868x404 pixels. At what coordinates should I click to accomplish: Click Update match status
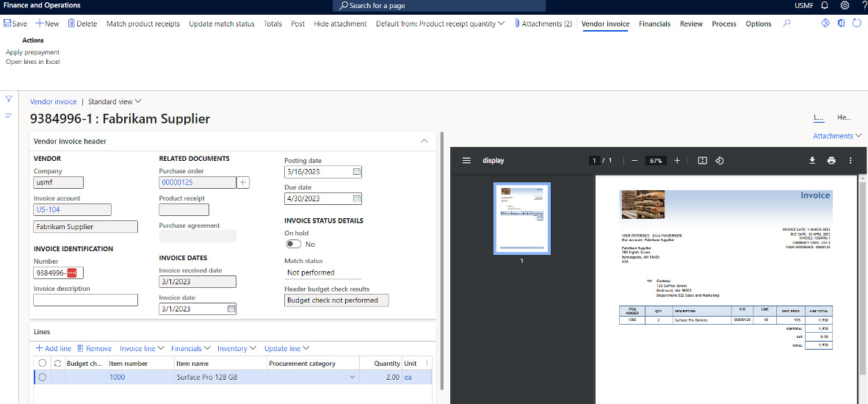(222, 24)
